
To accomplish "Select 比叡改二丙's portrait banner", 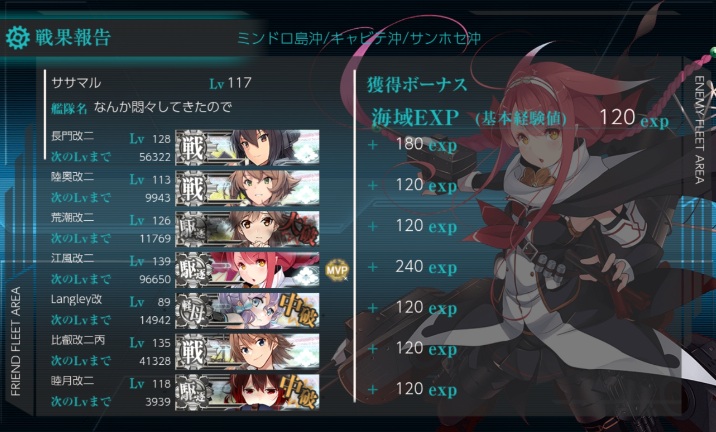I will [x=247, y=351].
